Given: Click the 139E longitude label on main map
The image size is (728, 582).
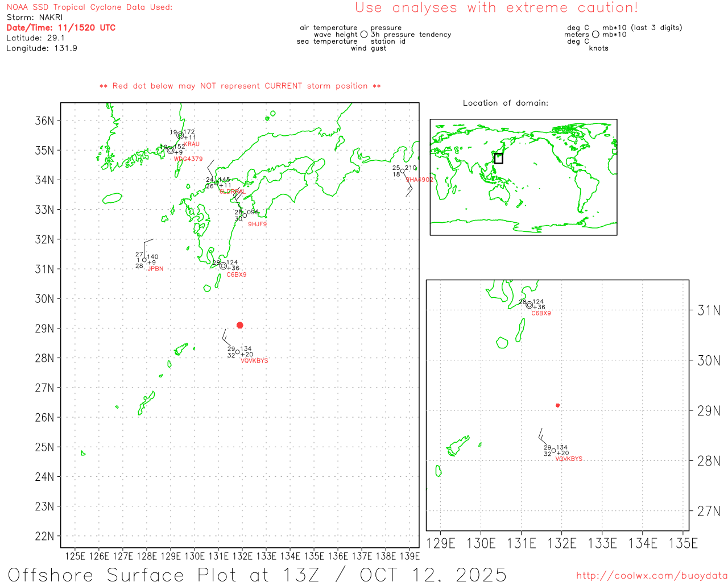Looking at the screenshot, I should click(x=409, y=556).
